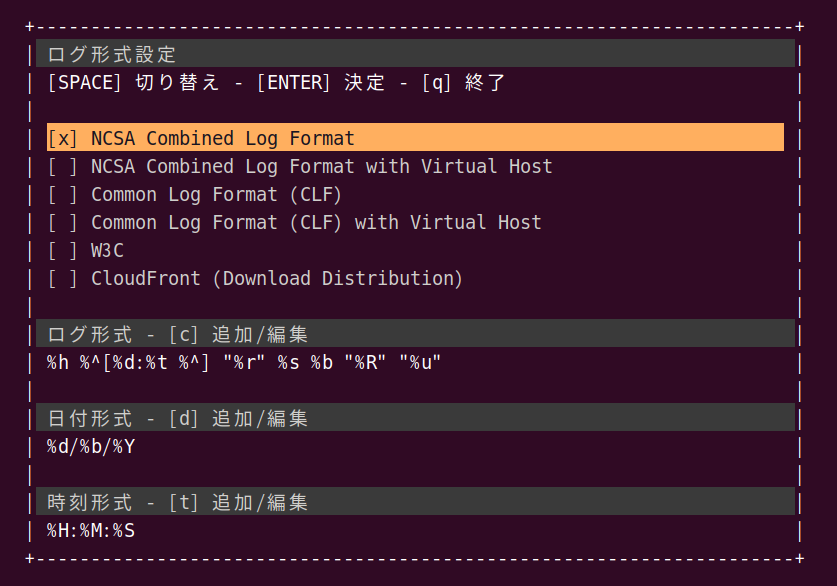Open the 日付形式 [d] 追加/編集 header
Image resolution: width=837 pixels, height=586 pixels.
(415, 418)
